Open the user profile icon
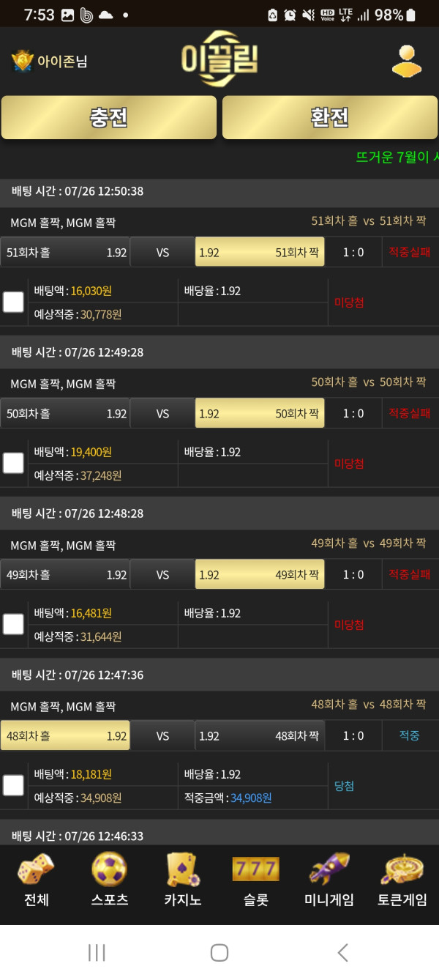Viewport: 439px width, 980px height. point(406,61)
